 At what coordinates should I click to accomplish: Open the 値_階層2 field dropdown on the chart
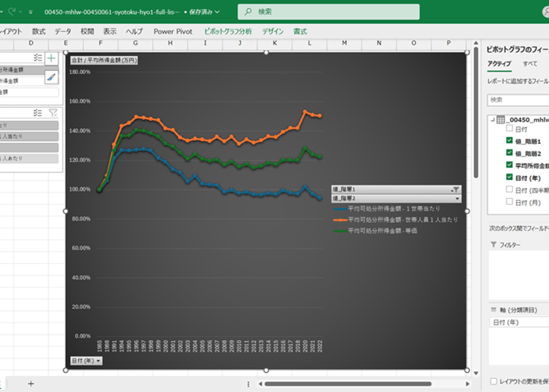coord(396,199)
